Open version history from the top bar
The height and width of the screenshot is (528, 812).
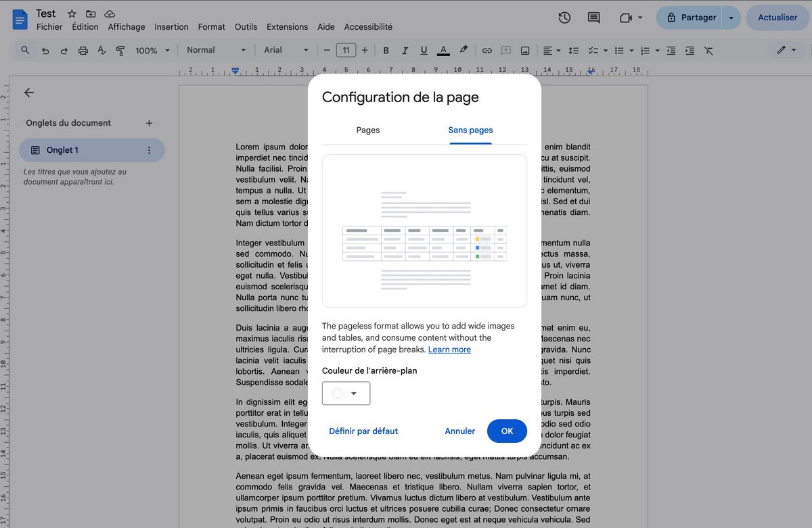point(564,18)
